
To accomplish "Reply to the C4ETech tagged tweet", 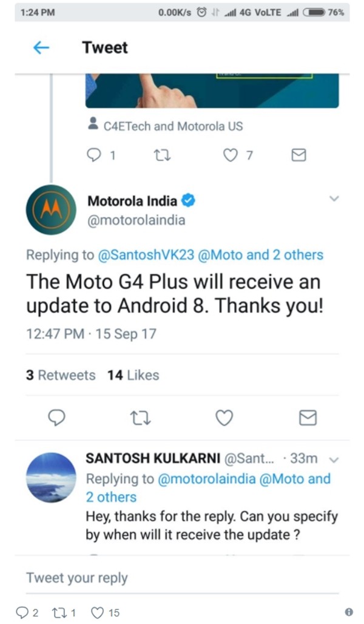I will (94, 155).
